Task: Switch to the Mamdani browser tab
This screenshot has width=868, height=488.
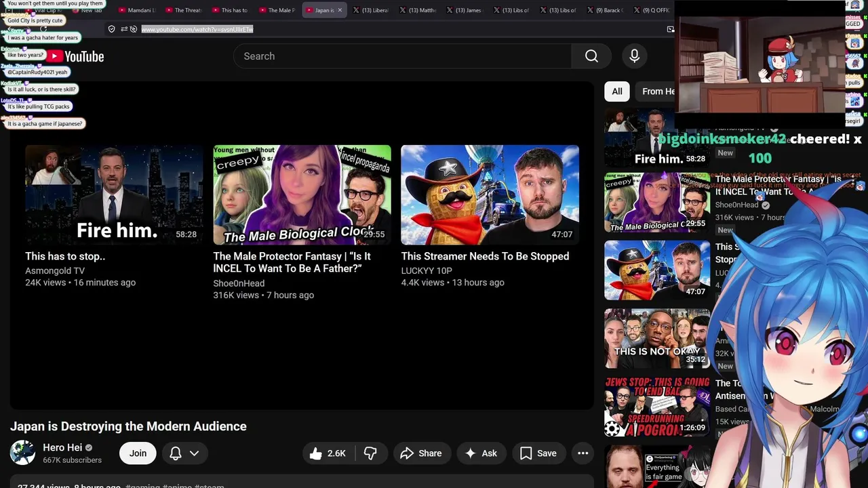Action: point(137,10)
